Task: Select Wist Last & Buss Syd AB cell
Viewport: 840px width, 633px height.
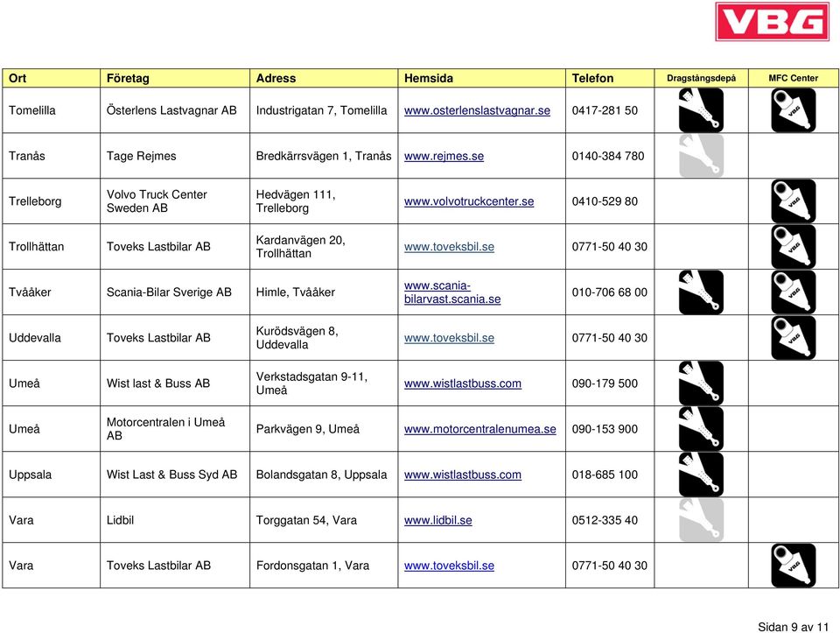Action: point(175,475)
